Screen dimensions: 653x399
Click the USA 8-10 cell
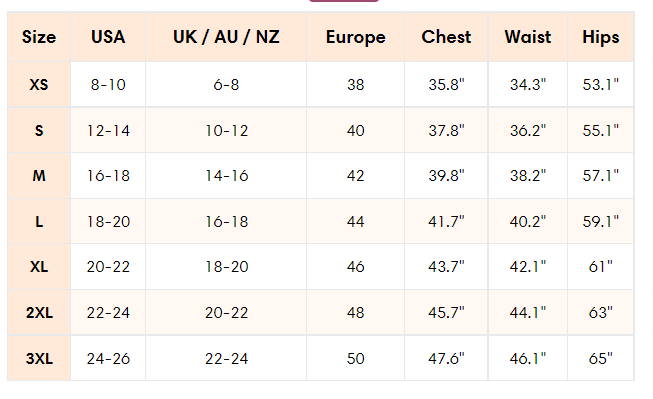(x=108, y=85)
